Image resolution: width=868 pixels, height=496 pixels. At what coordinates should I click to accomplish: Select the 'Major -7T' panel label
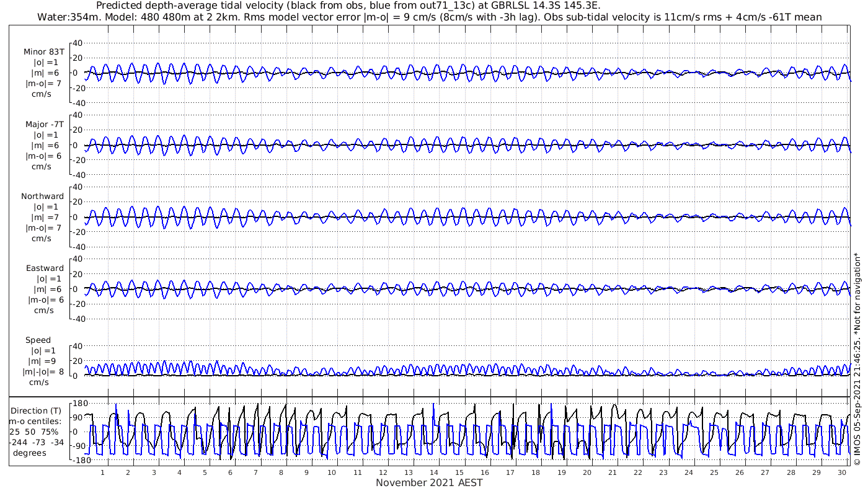click(43, 125)
